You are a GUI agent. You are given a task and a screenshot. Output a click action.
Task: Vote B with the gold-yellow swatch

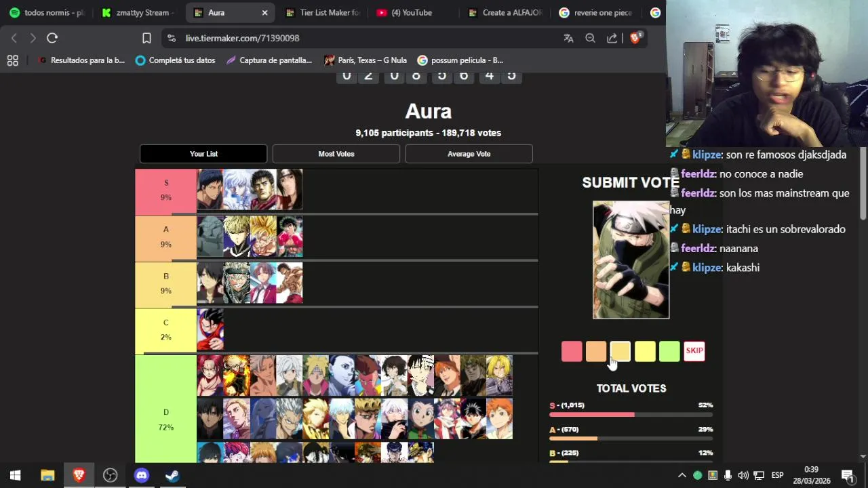[620, 351]
